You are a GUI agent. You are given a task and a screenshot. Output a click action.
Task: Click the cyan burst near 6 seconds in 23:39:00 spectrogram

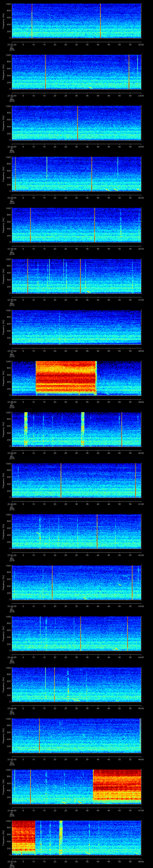click(x=26, y=429)
